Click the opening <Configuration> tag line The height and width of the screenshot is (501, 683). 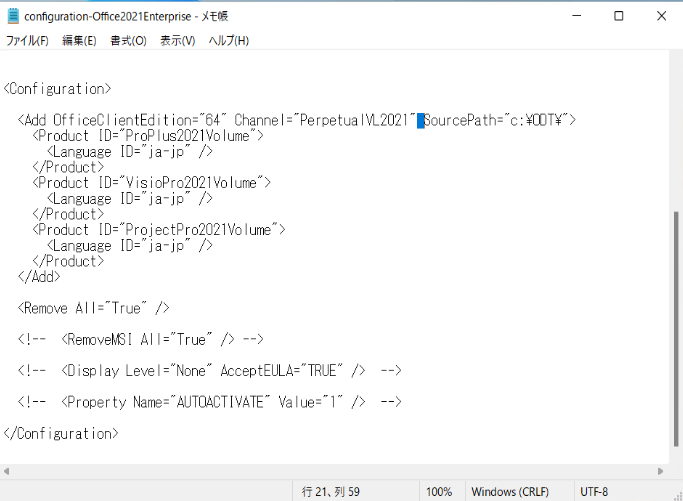click(57, 89)
